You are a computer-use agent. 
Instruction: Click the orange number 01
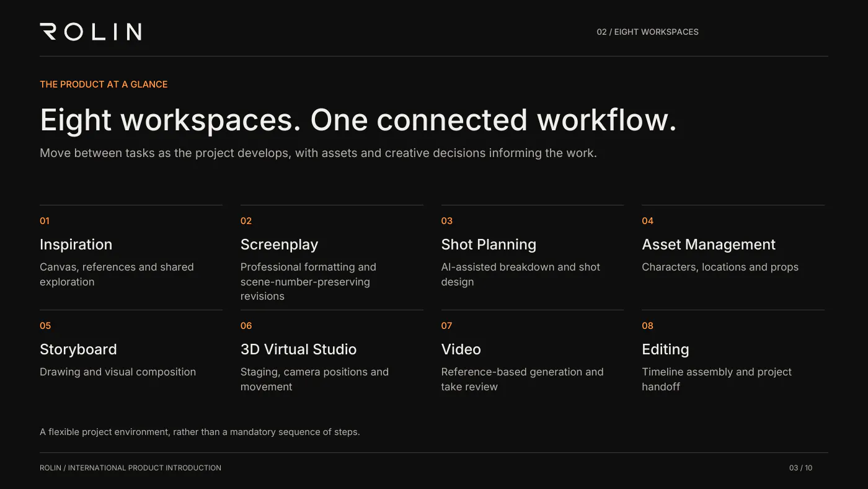pyautogui.click(x=45, y=221)
